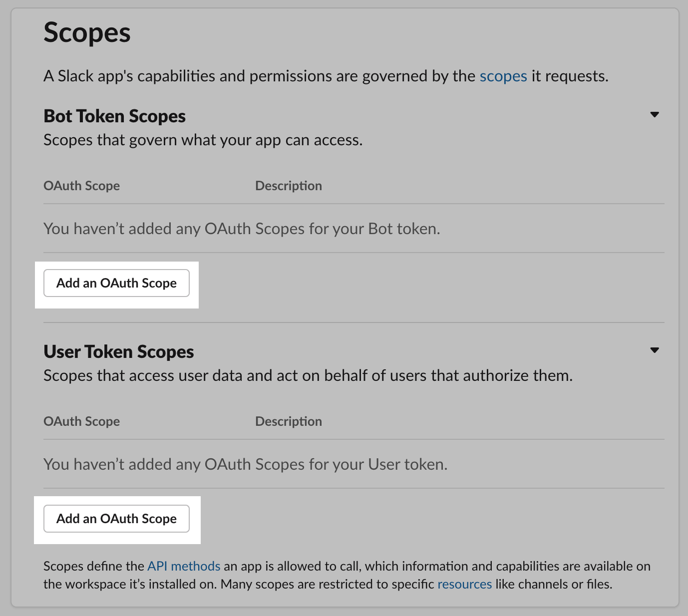
Task: Click Add an OAuth Scope under User Token Scopes
Action: [x=116, y=519]
